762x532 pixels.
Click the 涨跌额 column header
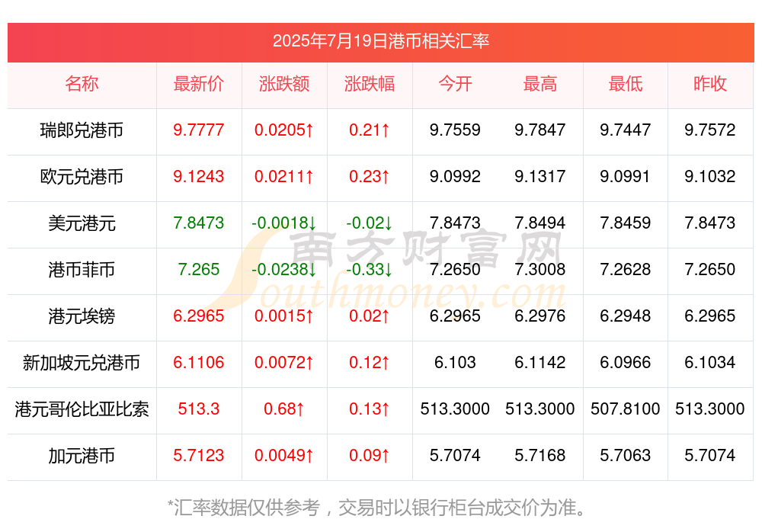pyautogui.click(x=283, y=84)
